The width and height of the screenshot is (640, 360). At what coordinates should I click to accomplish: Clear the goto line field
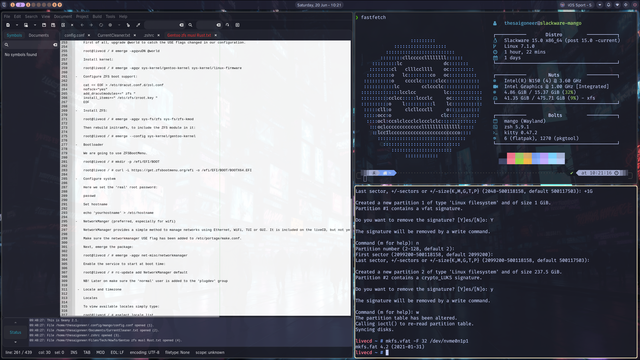tap(218, 25)
